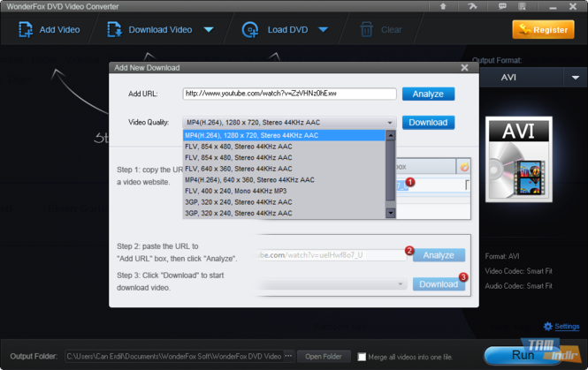Select MP4(H.264), 640 x 360 option
Viewport: 588px width, 370px height.
click(x=284, y=180)
